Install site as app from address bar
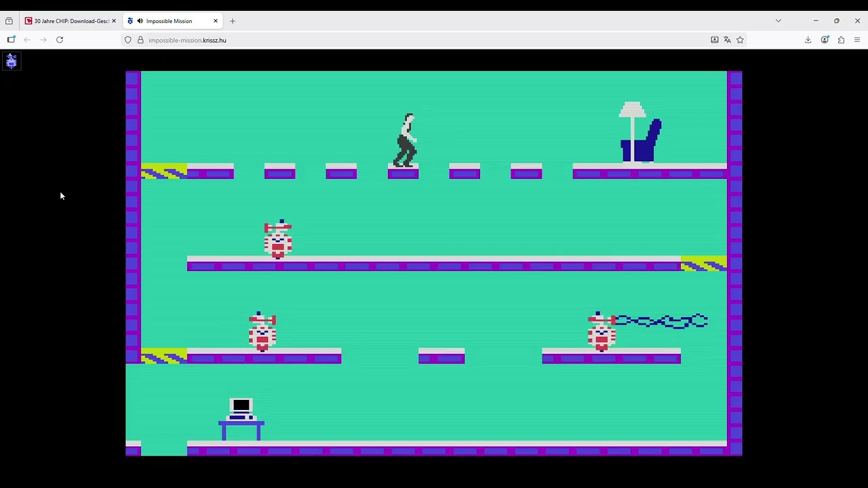The height and width of the screenshot is (488, 868). [x=714, y=40]
